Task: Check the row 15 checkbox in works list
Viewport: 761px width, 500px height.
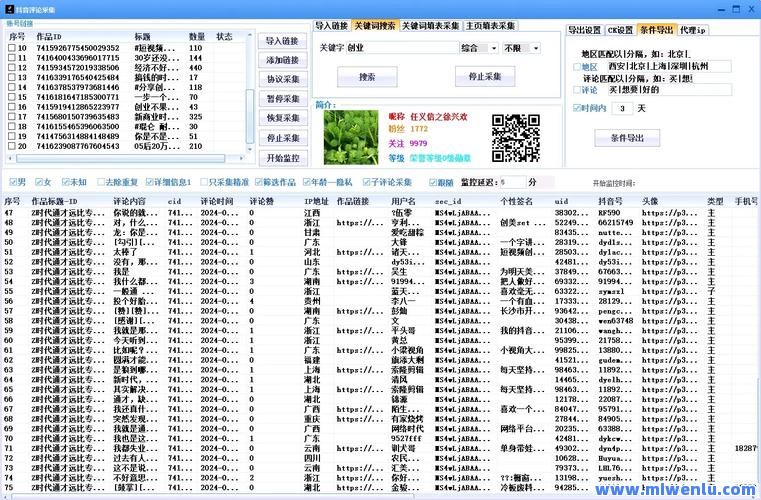Action: [12, 97]
